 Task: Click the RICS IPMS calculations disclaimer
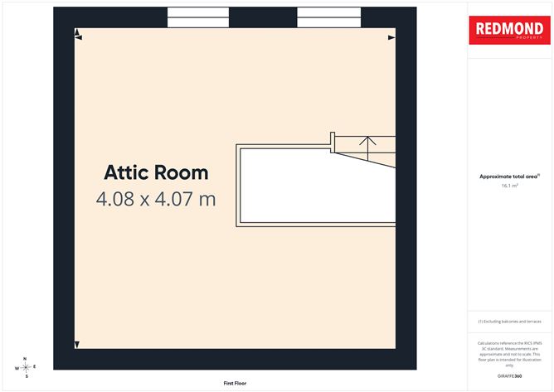click(x=509, y=354)
